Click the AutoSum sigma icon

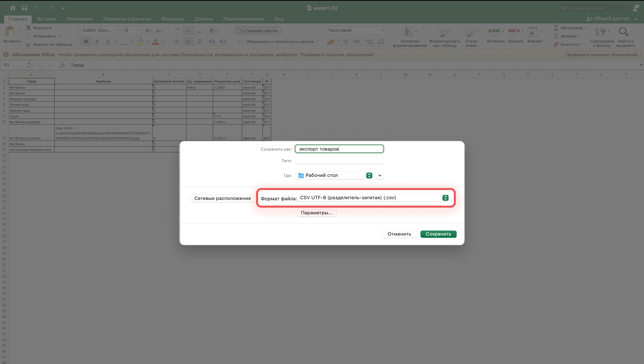click(556, 28)
